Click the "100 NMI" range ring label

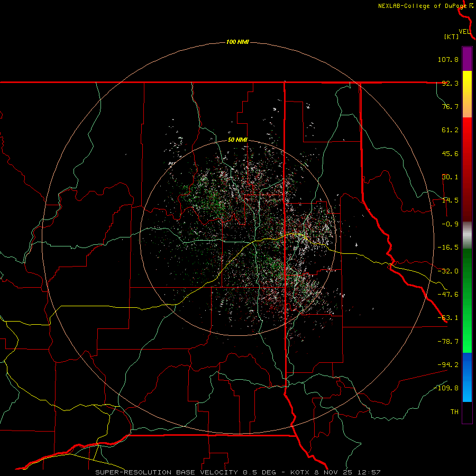[237, 42]
